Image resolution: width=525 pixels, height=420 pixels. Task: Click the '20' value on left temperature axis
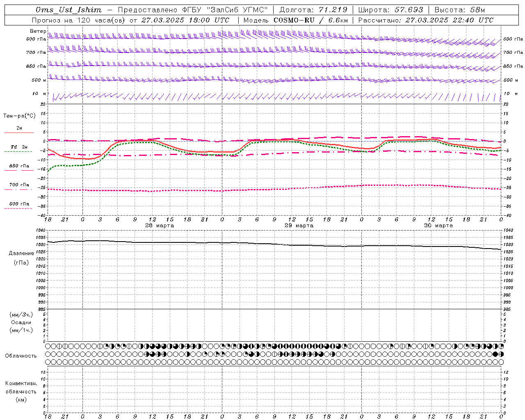pos(43,105)
